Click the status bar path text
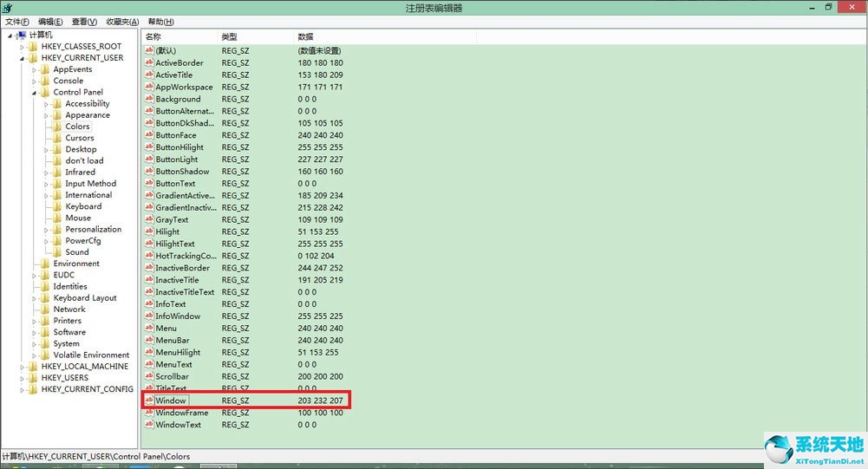Screen dimensions: 868x469 [95, 456]
